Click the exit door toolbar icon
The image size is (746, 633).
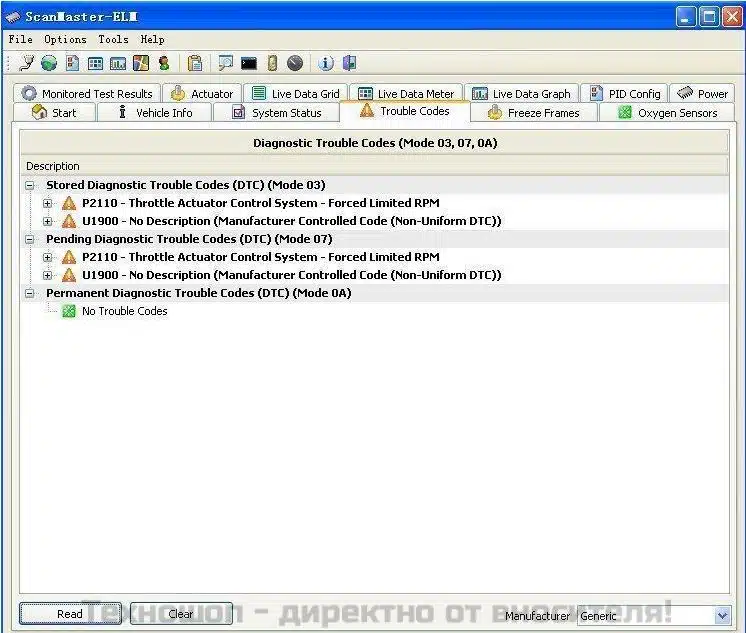tap(349, 63)
